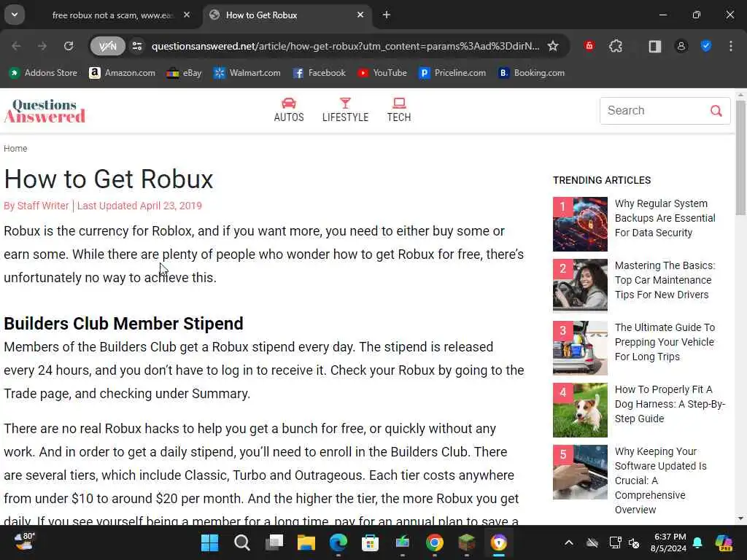The image size is (747, 560).
Task: Switch to the 'free robux not a scam' tab
Action: (x=112, y=15)
